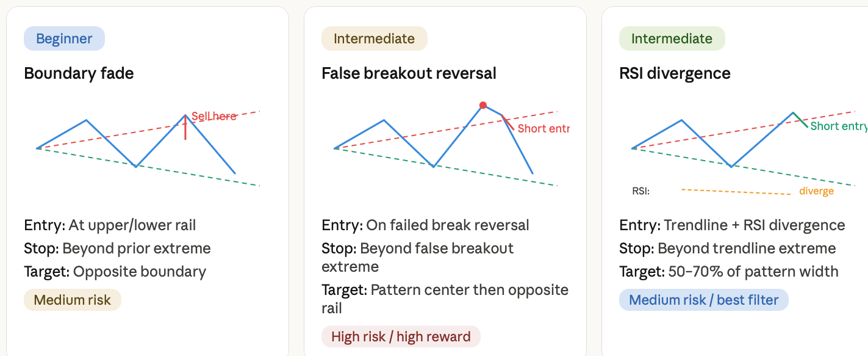Viewport: 868px width, 356px height.
Task: Click the red Short entry label
Action: (x=543, y=128)
